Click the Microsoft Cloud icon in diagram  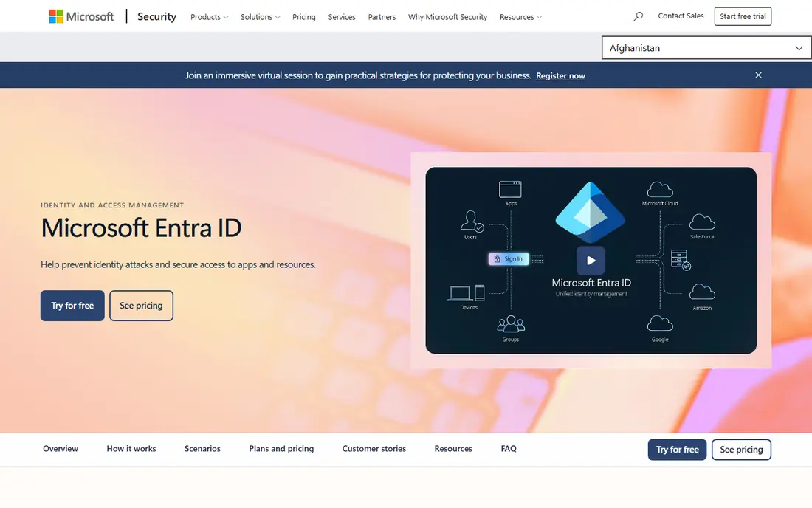click(660, 190)
